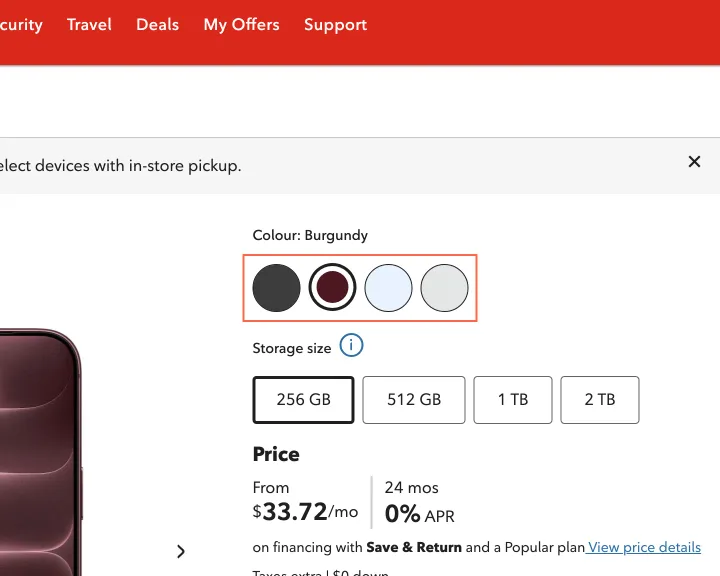Screen dimensions: 720x576
Task: Show next phone image with arrow
Action: pos(181,551)
